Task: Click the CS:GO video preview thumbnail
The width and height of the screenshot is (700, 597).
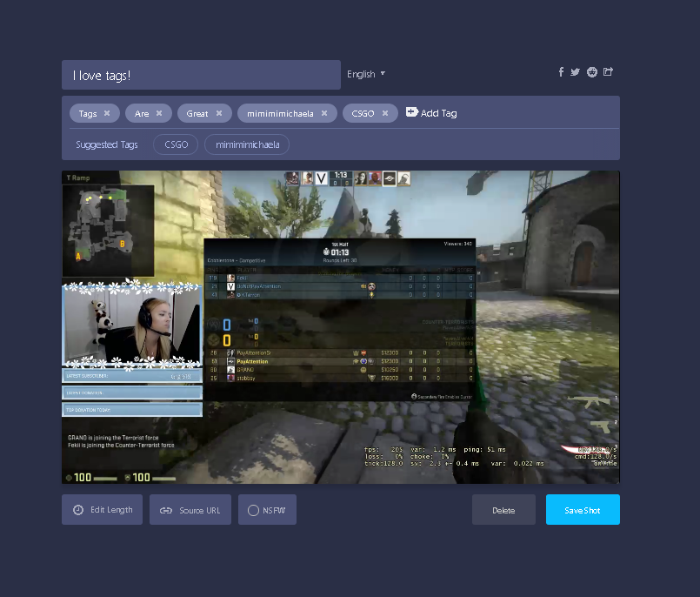Action: (341, 327)
